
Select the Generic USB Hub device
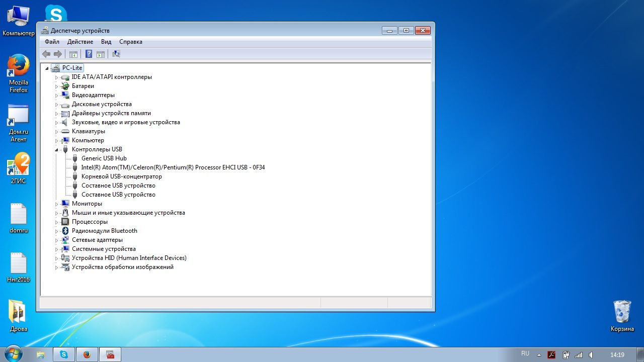104,158
